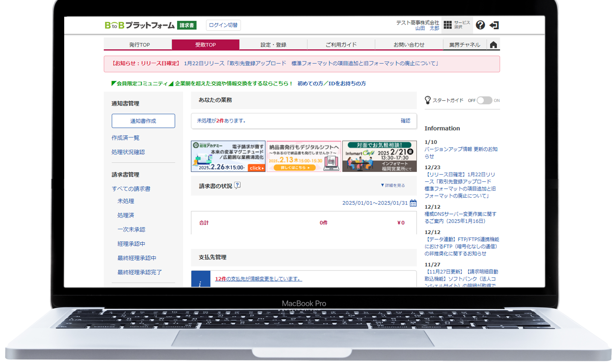Click the 0件 total count
This screenshot has width=616, height=364.
(x=323, y=223)
